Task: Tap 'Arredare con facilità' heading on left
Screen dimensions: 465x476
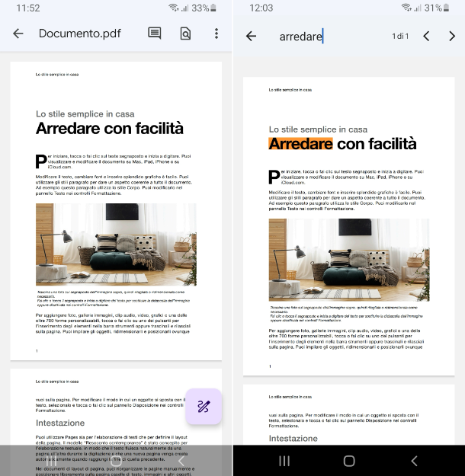Action: tap(110, 128)
